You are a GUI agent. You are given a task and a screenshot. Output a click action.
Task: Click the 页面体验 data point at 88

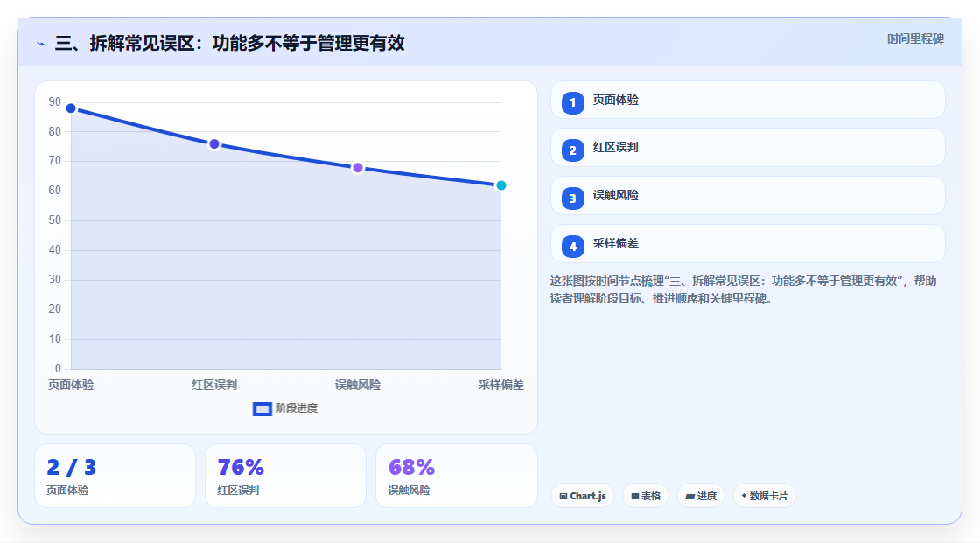[71, 108]
